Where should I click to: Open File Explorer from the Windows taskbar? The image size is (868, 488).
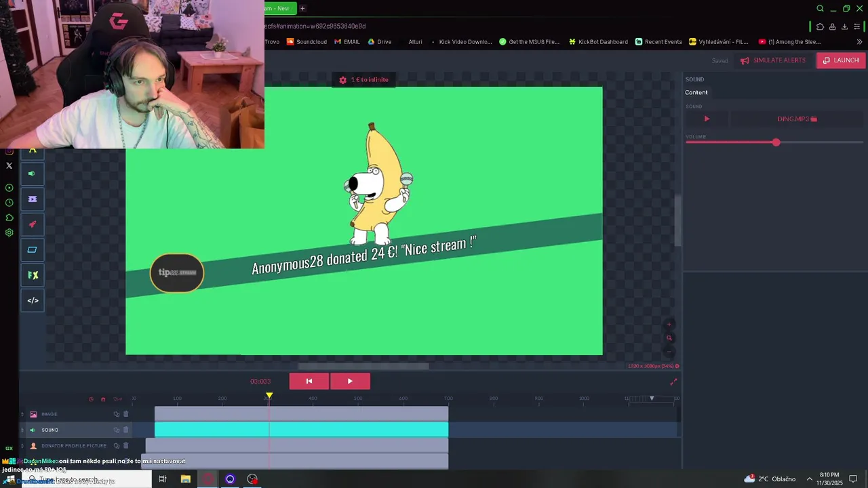pyautogui.click(x=185, y=479)
